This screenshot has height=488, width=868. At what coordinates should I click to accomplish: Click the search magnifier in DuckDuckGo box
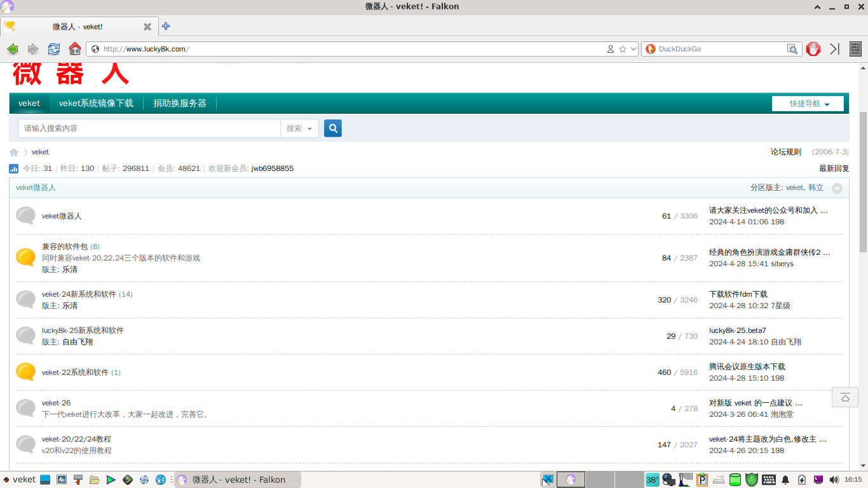792,49
